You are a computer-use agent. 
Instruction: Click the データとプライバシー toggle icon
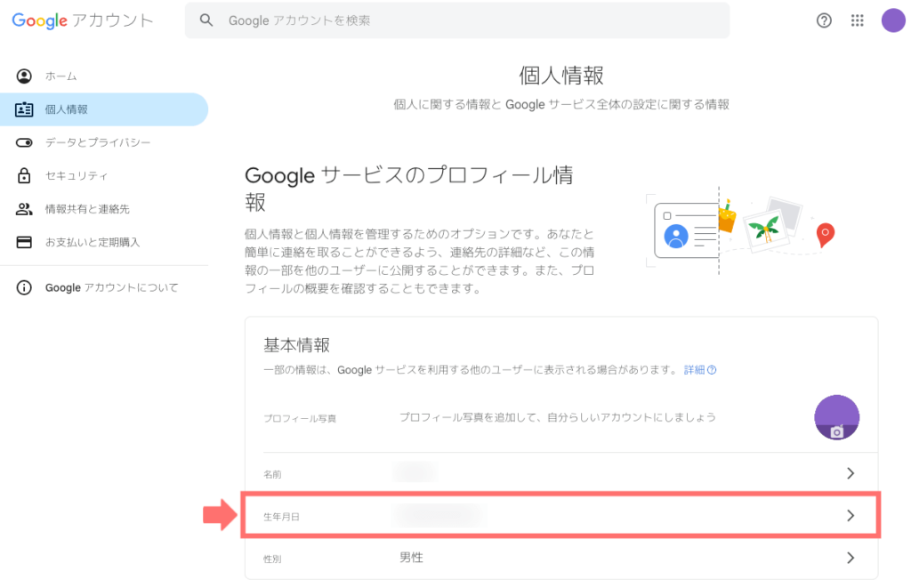point(24,142)
